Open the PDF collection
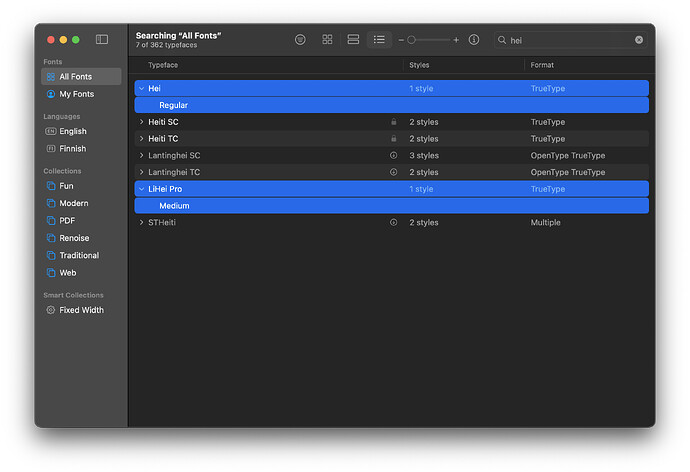The image size is (690, 472). coord(81,220)
